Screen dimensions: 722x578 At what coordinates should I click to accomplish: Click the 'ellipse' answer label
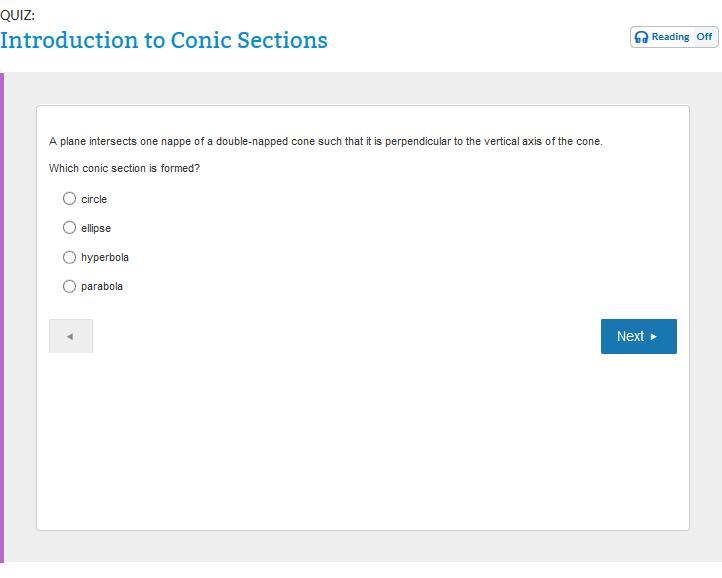tap(96, 228)
